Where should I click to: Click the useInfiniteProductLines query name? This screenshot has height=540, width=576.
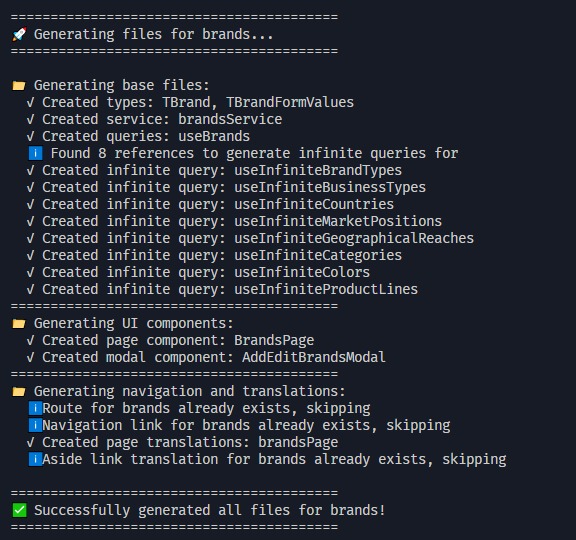[326, 289]
